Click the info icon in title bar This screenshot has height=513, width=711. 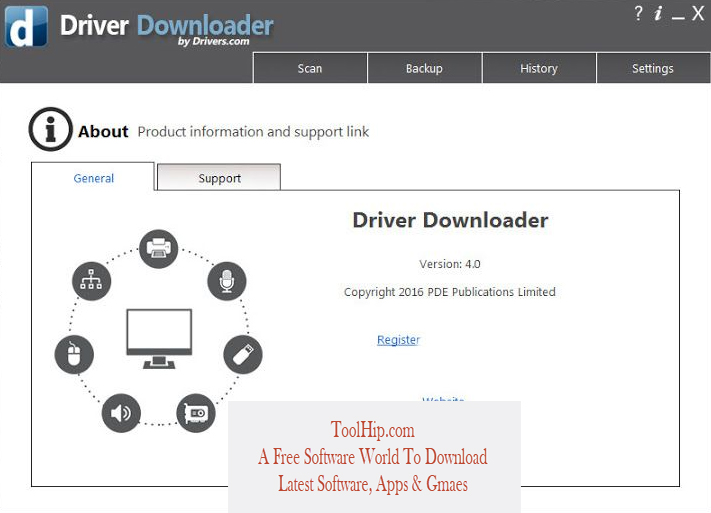(658, 14)
